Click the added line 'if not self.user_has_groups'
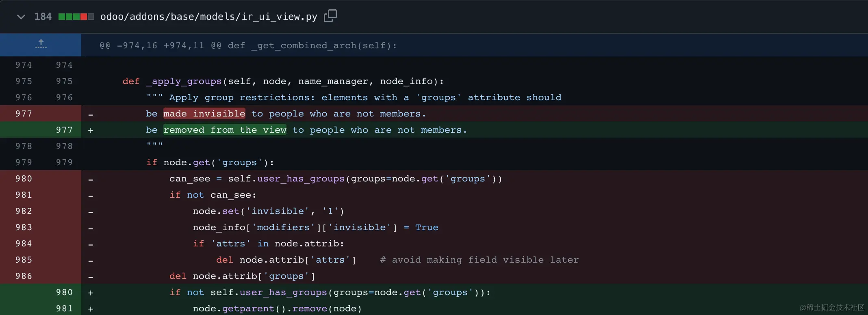The height and width of the screenshot is (315, 868). tap(330, 292)
